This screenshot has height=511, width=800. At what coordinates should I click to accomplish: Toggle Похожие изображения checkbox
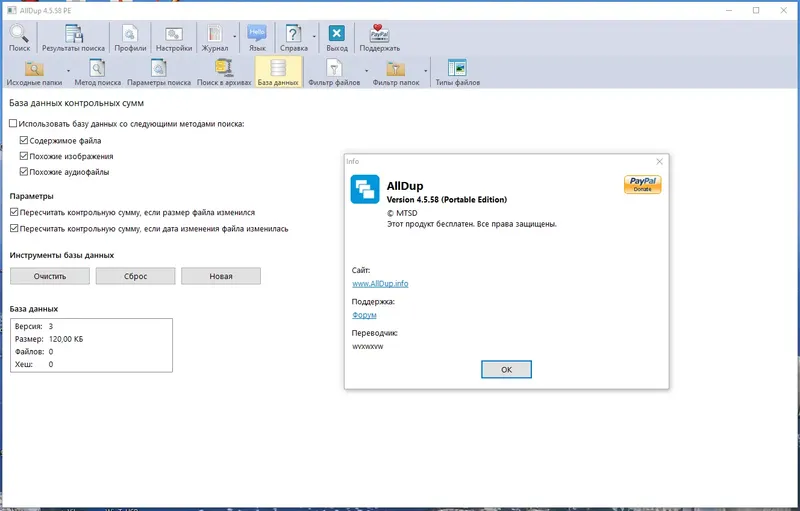click(x=24, y=156)
